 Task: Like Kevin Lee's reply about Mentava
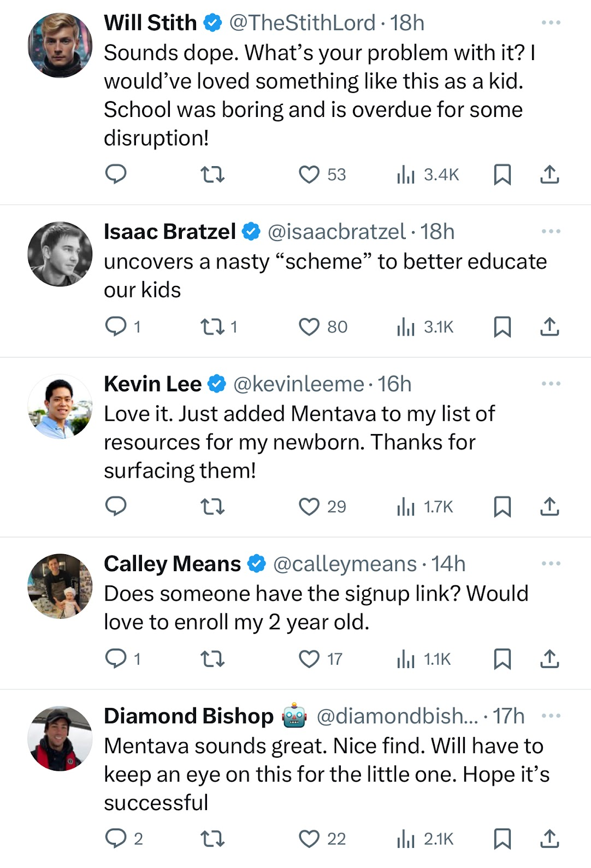click(x=309, y=507)
